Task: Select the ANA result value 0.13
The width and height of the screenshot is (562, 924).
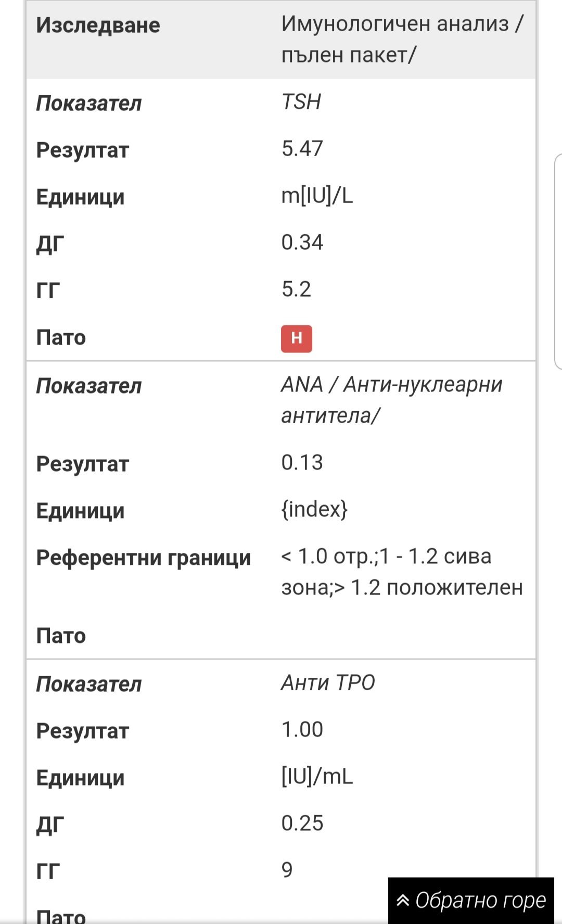Action: click(x=302, y=463)
